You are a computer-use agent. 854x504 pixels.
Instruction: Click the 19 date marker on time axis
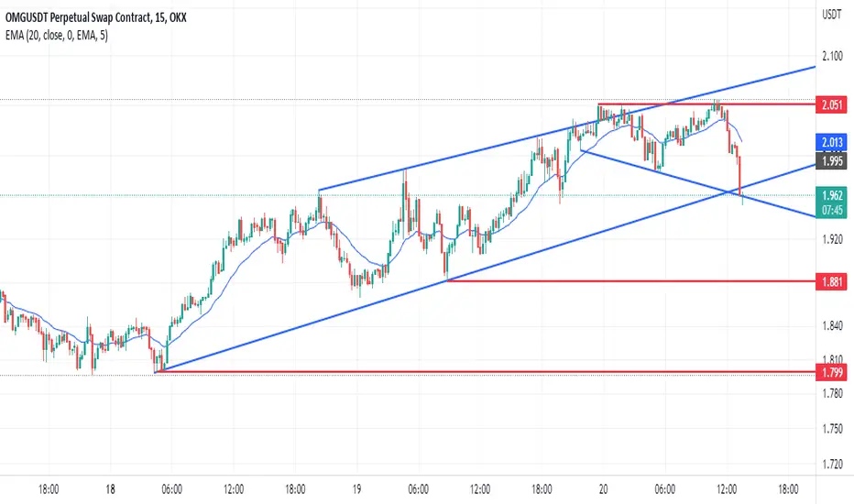pos(356,488)
